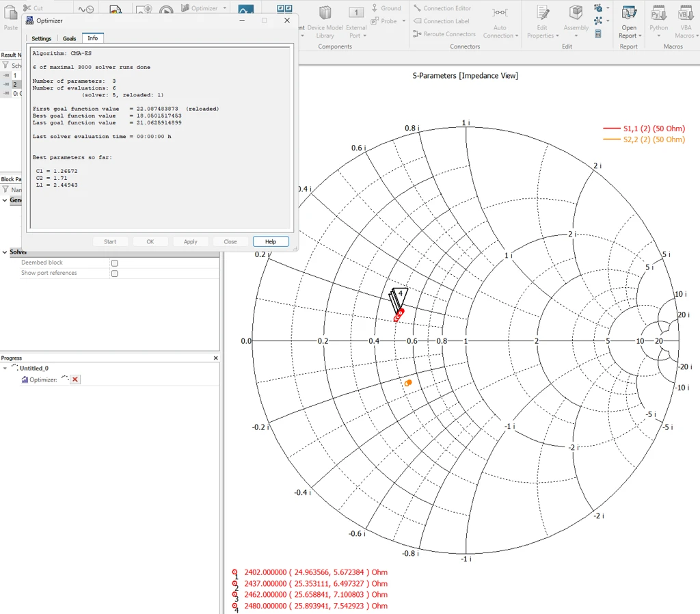The width and height of the screenshot is (700, 614).
Task: Click the Close button in Optimizer dialog
Action: 230,241
